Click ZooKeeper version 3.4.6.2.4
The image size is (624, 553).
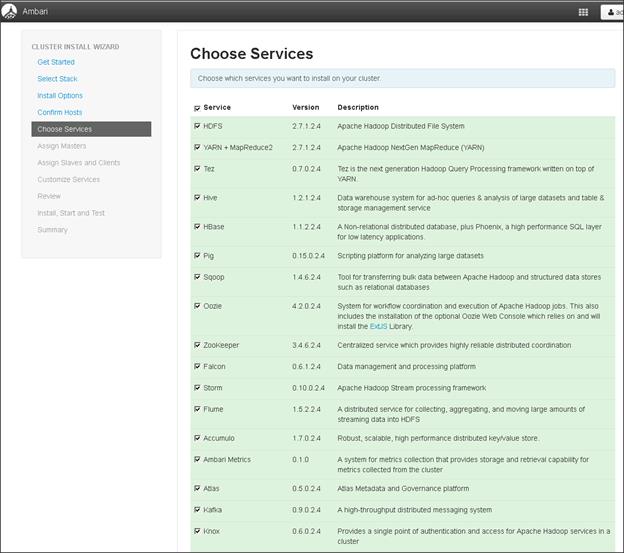pyautogui.click(x=306, y=345)
